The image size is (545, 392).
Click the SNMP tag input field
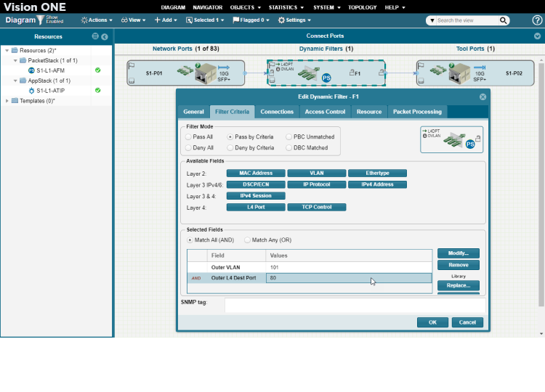[x=355, y=305]
